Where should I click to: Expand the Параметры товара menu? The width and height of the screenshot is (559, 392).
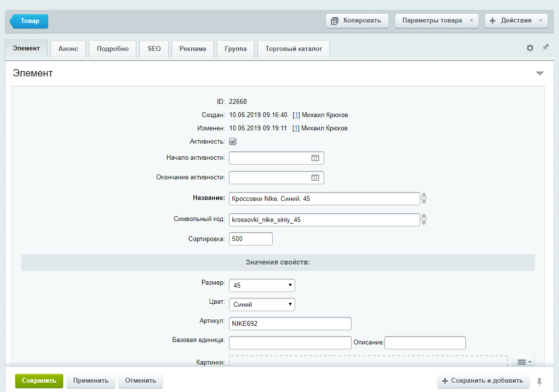436,21
